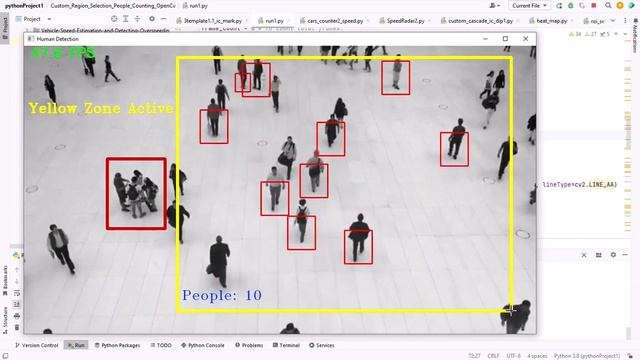Open the Bookmarks side tool tab

5,281
